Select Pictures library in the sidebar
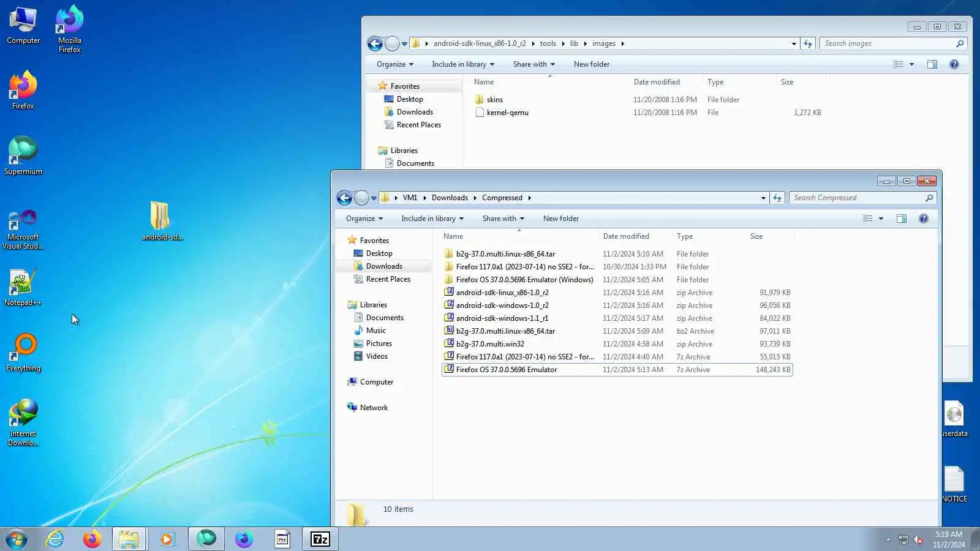This screenshot has height=551, width=980. pos(379,343)
